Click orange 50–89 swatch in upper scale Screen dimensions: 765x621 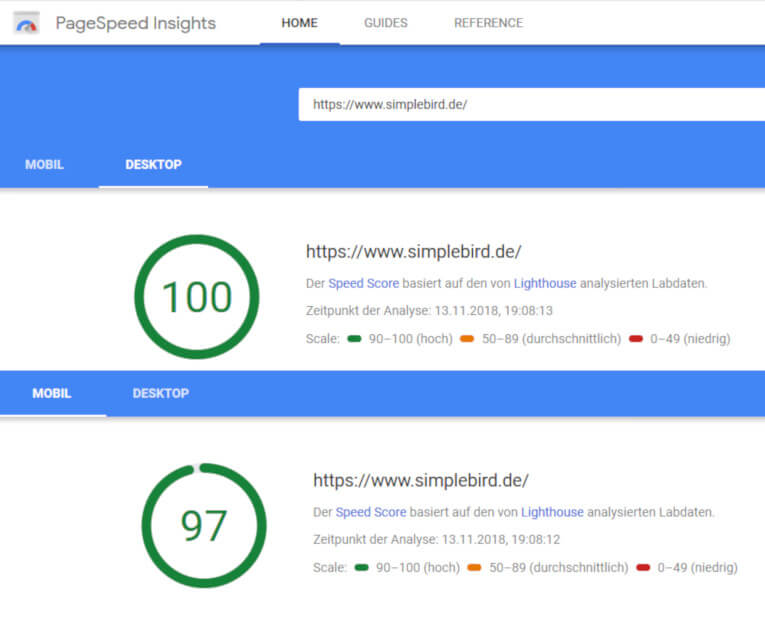[x=467, y=339]
